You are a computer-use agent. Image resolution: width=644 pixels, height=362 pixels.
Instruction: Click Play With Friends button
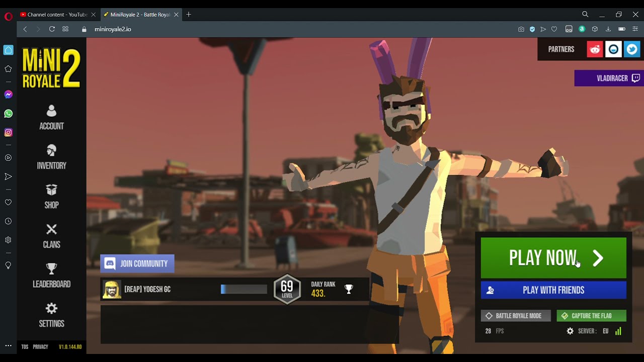point(553,290)
